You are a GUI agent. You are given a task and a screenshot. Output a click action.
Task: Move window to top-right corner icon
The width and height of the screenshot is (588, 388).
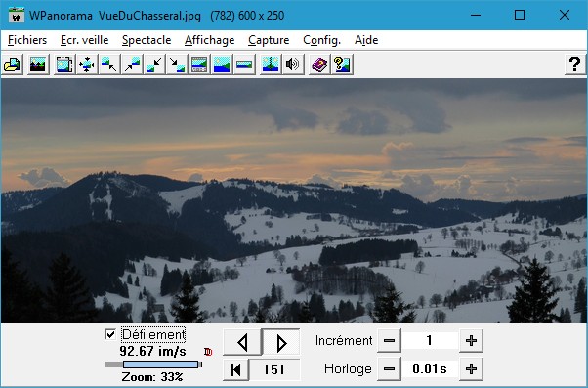click(132, 65)
